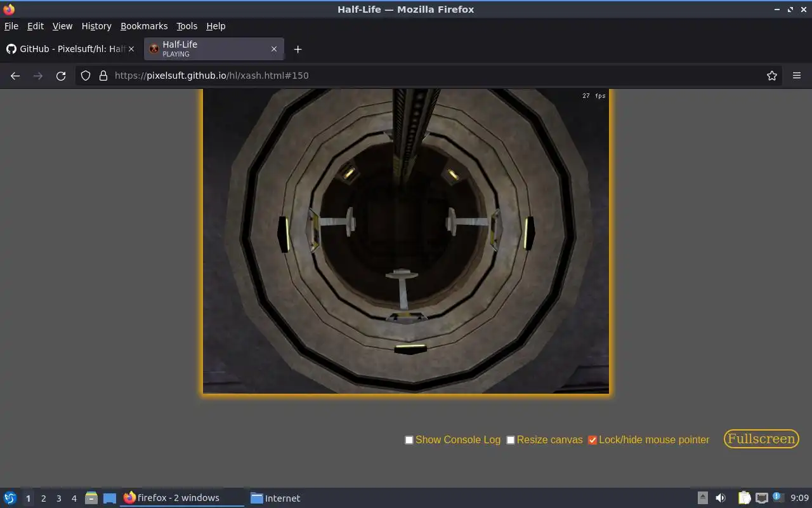Open the Help menu
The width and height of the screenshot is (812, 508).
click(216, 26)
